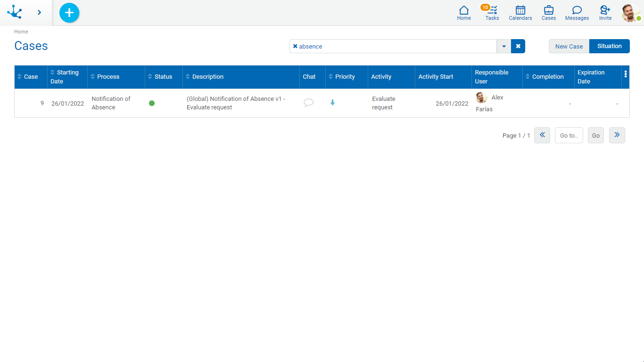Expand the left sidebar chevron
644x362 pixels.
[x=39, y=13]
